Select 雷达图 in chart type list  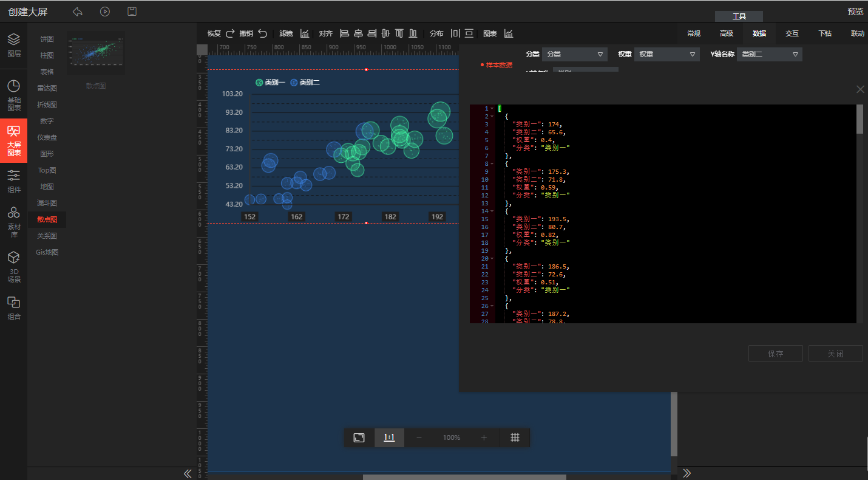pyautogui.click(x=47, y=88)
